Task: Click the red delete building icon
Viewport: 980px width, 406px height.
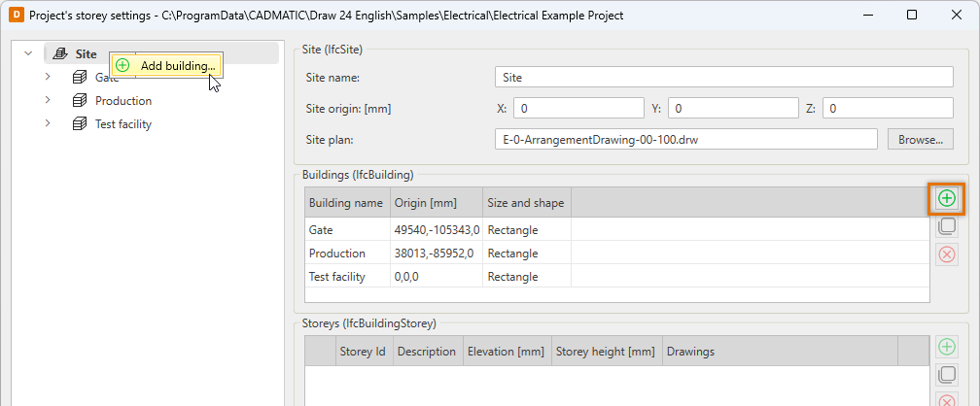Action: pyautogui.click(x=946, y=254)
